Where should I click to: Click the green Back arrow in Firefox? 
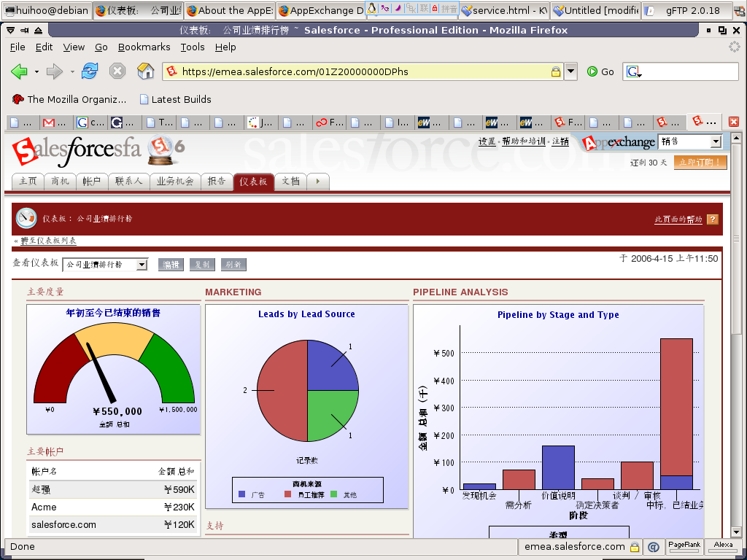pyautogui.click(x=19, y=71)
